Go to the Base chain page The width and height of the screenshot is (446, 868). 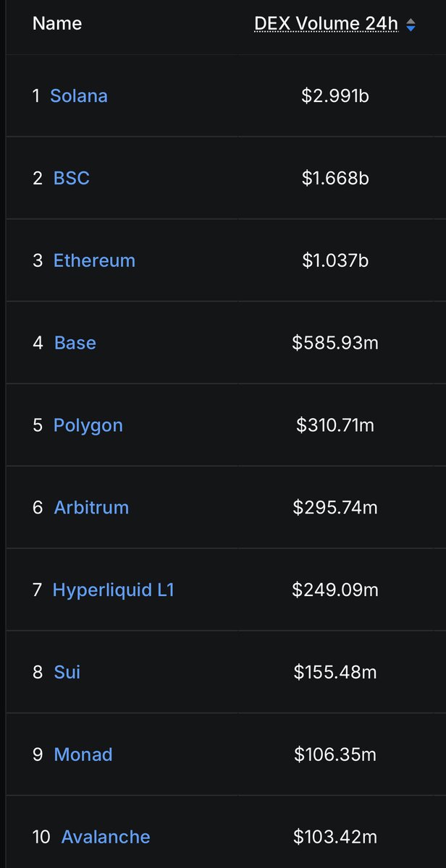pyautogui.click(x=75, y=343)
